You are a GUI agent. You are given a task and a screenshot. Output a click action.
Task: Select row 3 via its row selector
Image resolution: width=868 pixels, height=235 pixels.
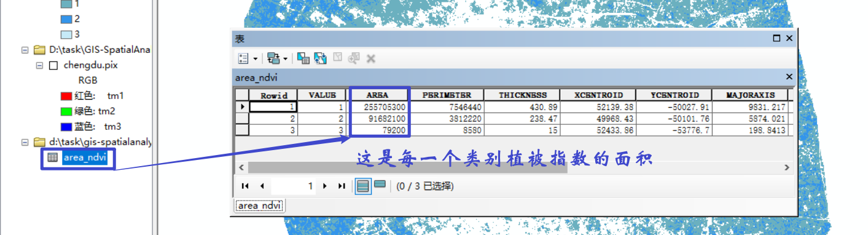[x=243, y=130]
